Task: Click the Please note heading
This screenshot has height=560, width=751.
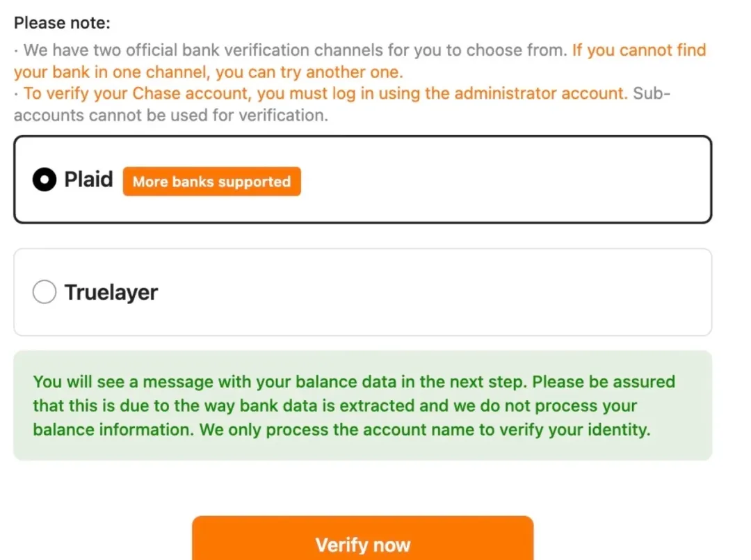Action: pos(62,23)
